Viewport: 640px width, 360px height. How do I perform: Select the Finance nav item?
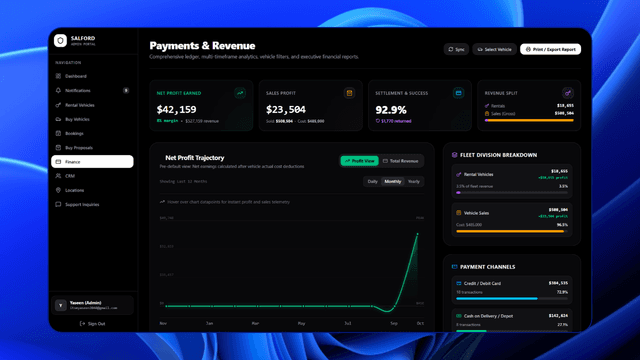(92, 162)
